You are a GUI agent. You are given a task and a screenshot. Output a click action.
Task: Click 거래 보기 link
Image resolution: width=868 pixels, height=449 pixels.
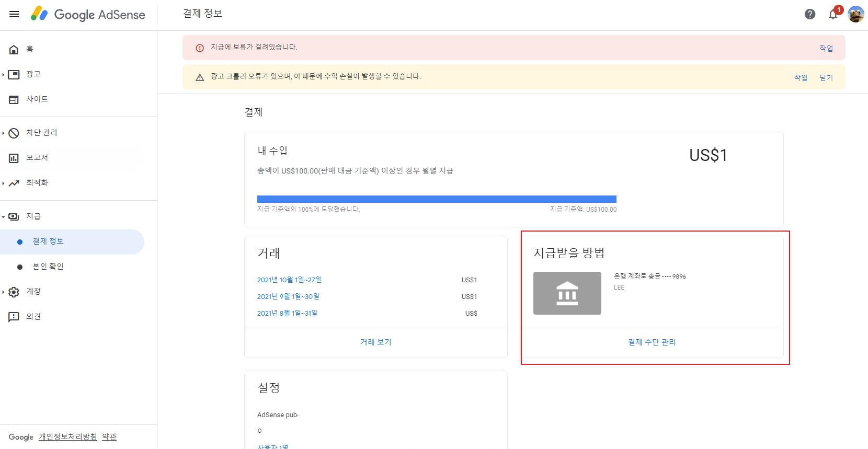[375, 342]
